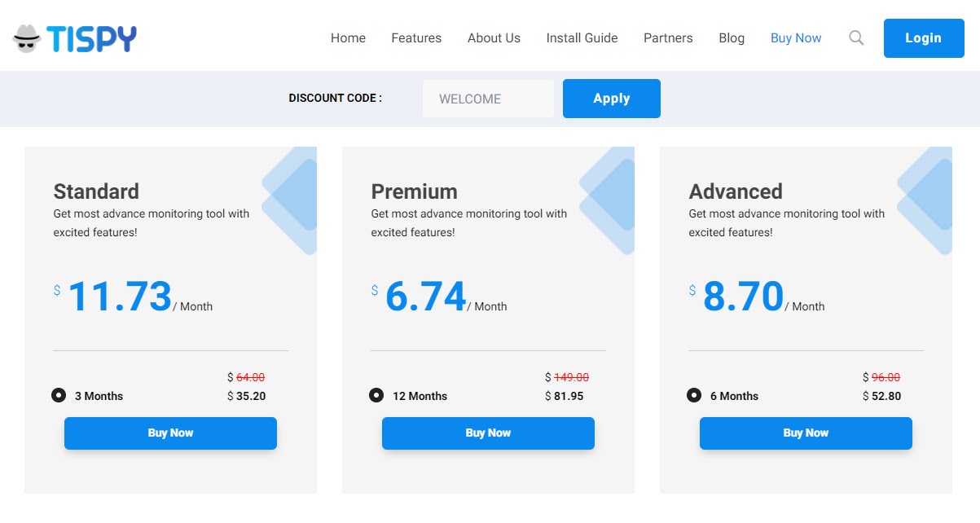980x523 pixels.
Task: Navigate to About Us
Action: point(493,37)
